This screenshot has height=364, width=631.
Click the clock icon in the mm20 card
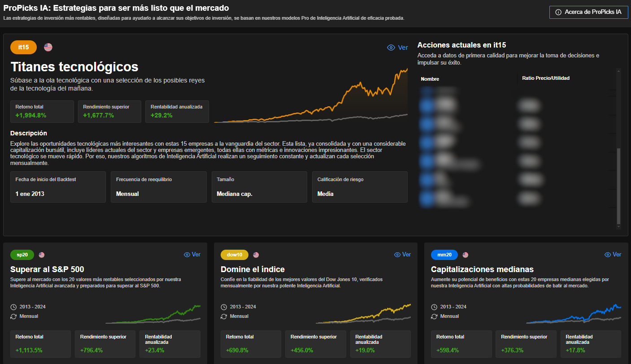click(434, 307)
